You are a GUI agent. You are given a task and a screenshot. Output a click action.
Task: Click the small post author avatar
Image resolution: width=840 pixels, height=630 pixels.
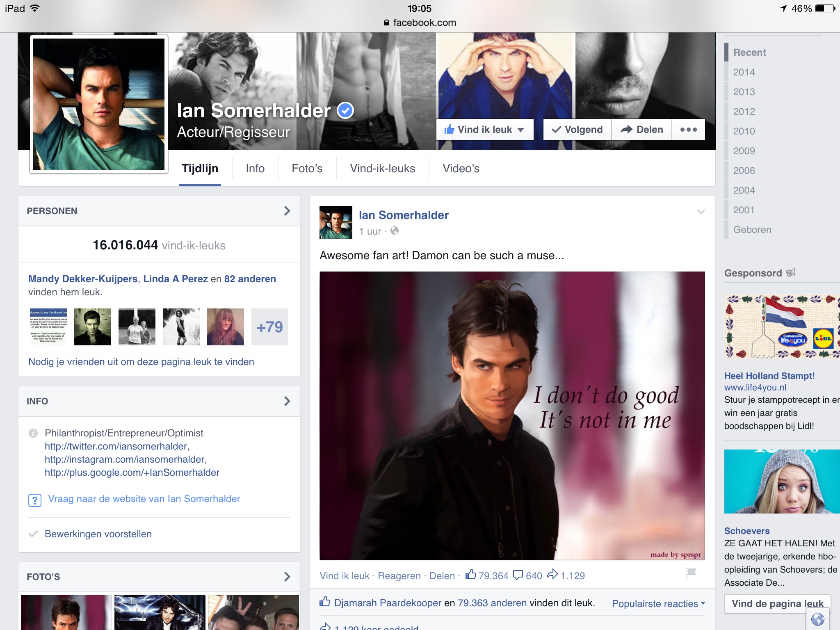[x=336, y=222]
